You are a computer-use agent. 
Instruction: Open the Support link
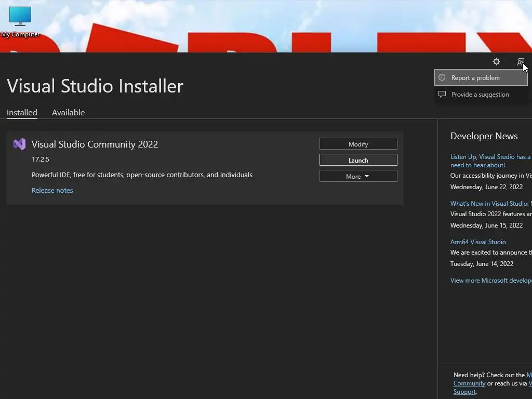click(x=465, y=392)
